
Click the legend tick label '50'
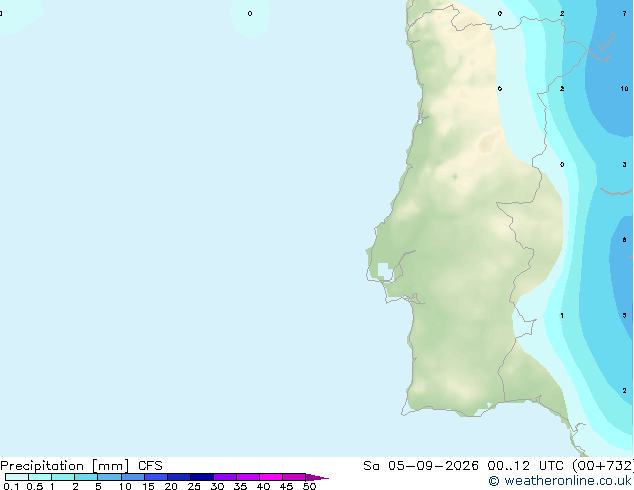click(x=309, y=486)
